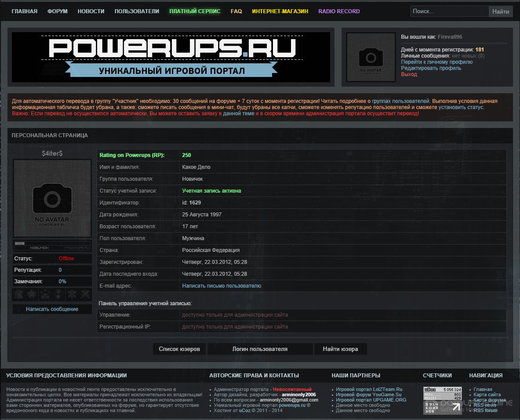Screen dimensions: 520x420
Task: Click the Найти юзера button
Action: point(340,349)
